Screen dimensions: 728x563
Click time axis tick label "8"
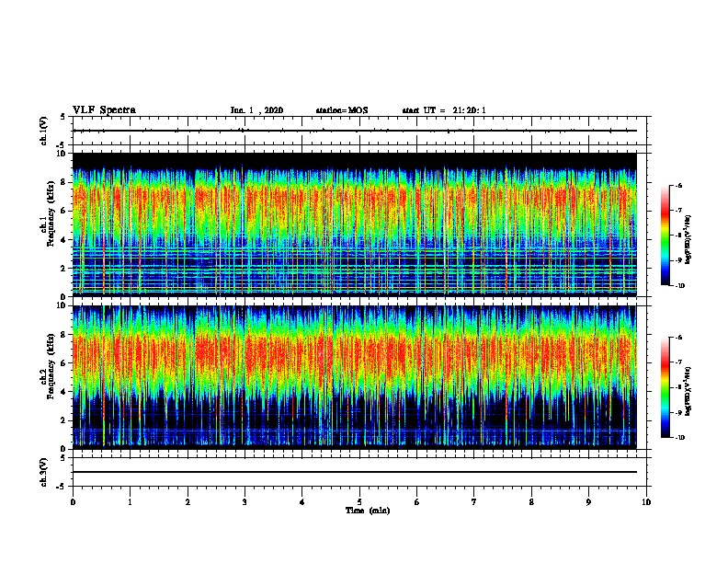pyautogui.click(x=531, y=501)
